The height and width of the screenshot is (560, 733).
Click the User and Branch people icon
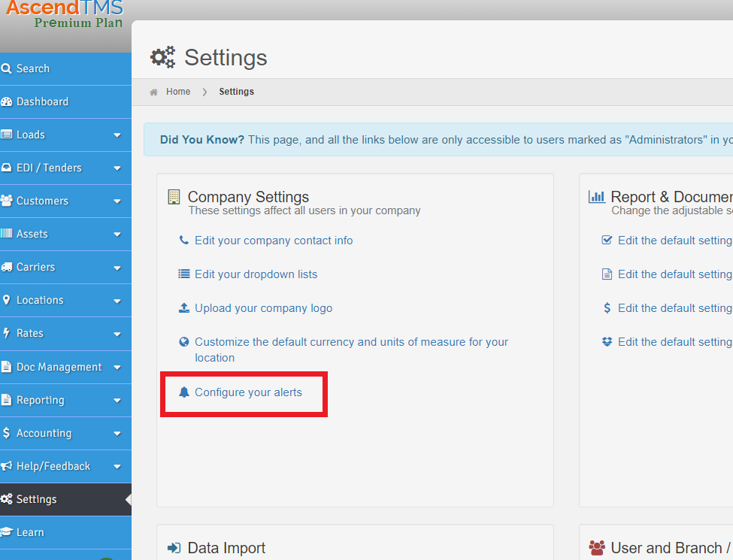pos(597,548)
